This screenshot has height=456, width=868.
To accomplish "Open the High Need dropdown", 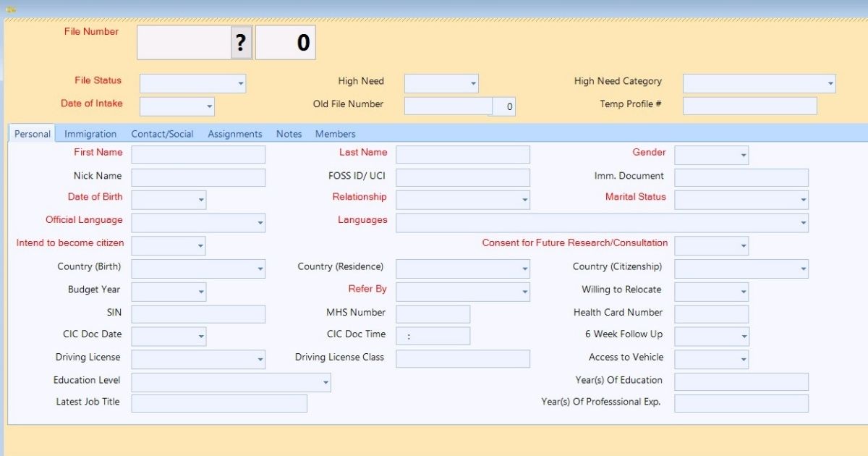I will [x=472, y=83].
